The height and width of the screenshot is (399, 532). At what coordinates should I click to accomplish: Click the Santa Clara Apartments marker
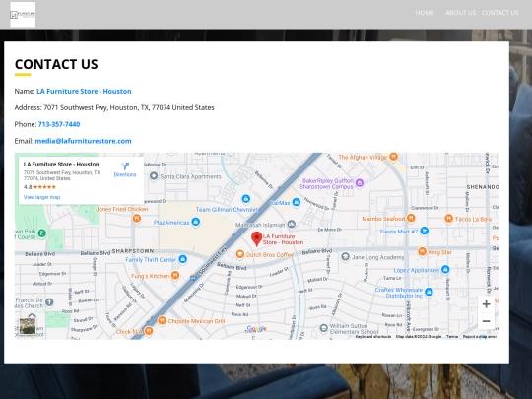click(x=154, y=176)
